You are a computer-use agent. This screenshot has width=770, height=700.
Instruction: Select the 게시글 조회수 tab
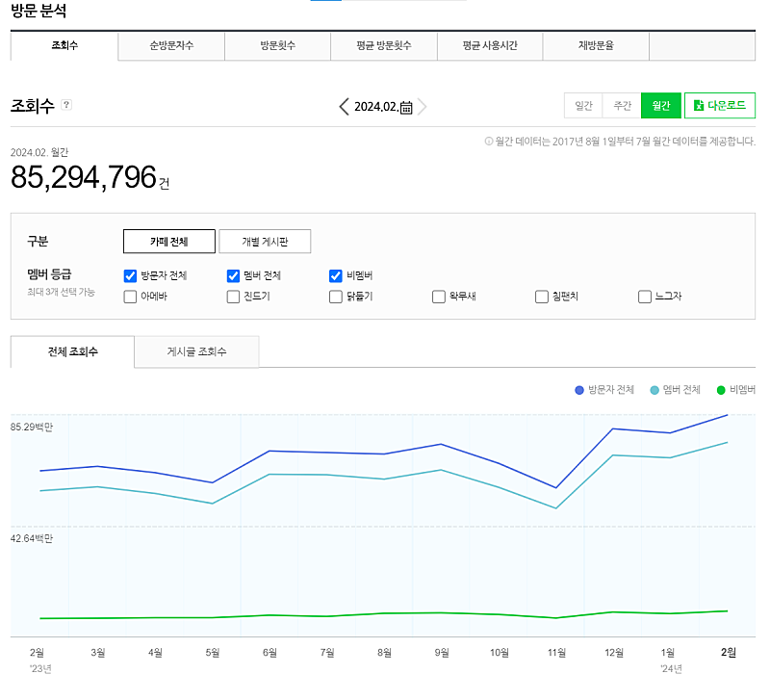pyautogui.click(x=196, y=352)
